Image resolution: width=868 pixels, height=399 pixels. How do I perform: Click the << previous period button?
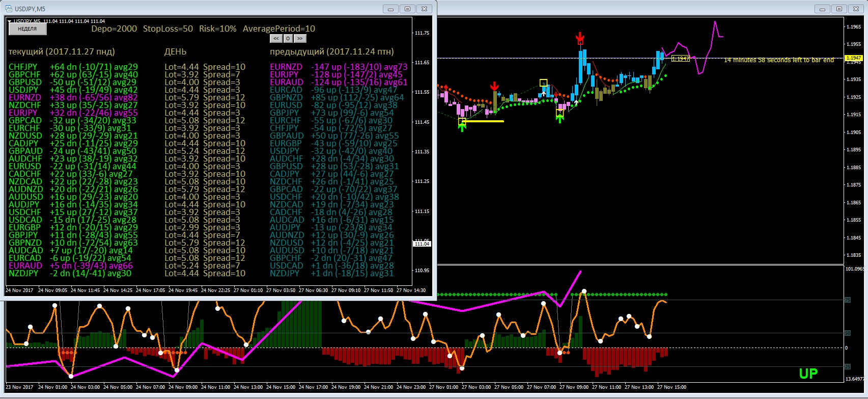click(x=276, y=38)
